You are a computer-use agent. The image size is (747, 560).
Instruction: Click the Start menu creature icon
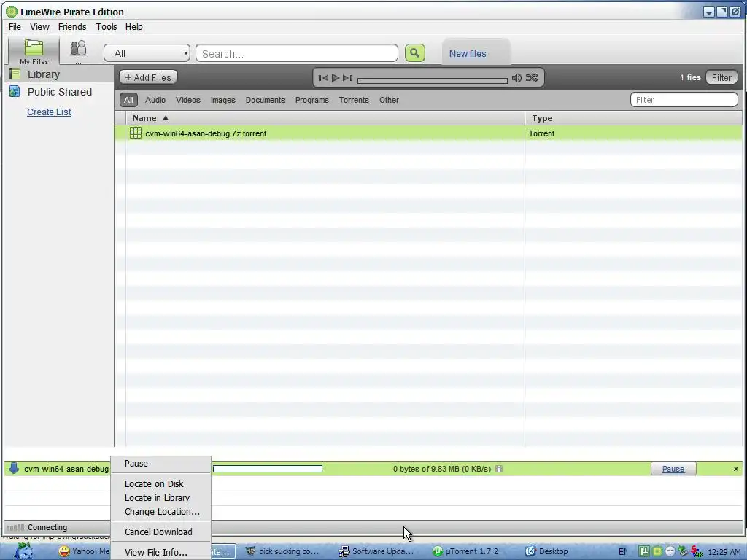point(23,551)
